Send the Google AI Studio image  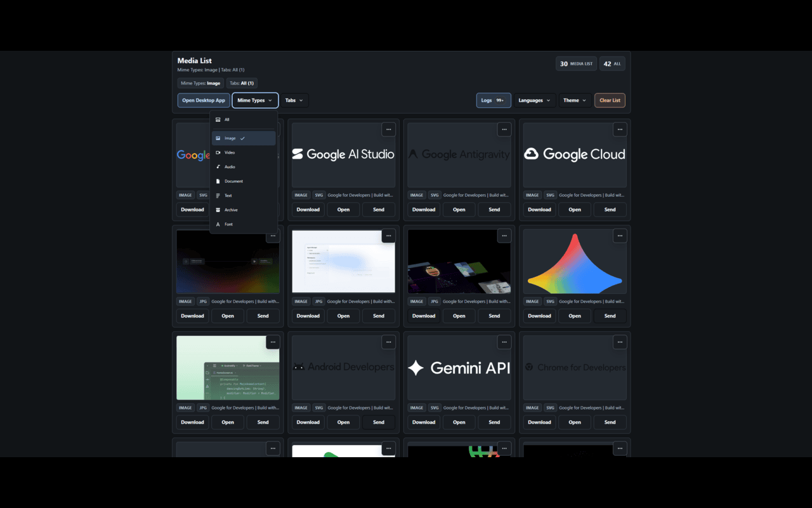(379, 210)
